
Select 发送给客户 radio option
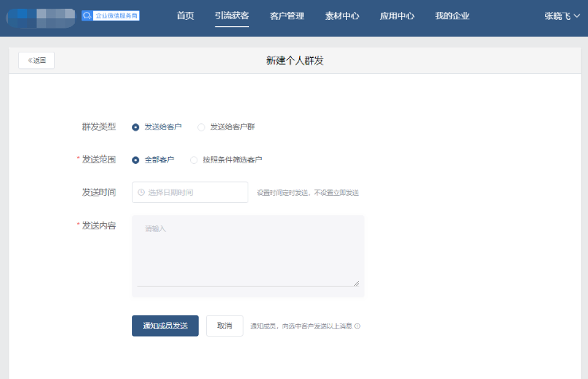click(x=136, y=127)
